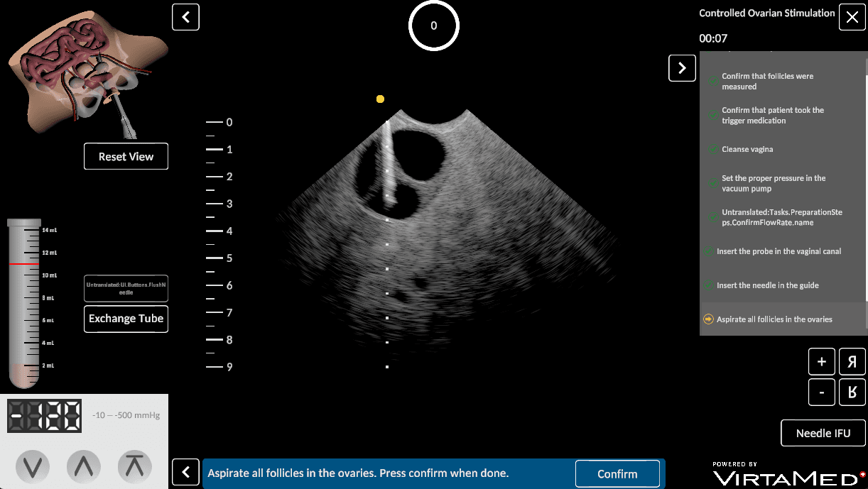868x489 pixels.
Task: Decrease the vacuum pump pressure with the down arrow
Action: coord(32,467)
